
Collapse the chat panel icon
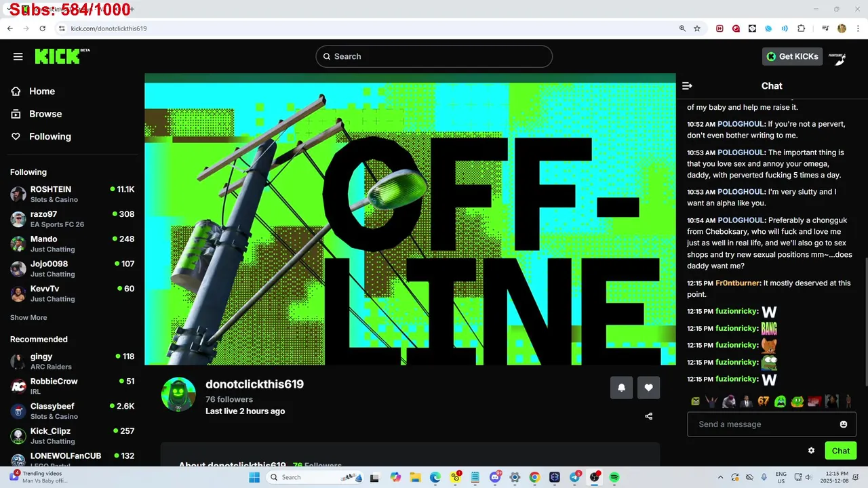[687, 85]
